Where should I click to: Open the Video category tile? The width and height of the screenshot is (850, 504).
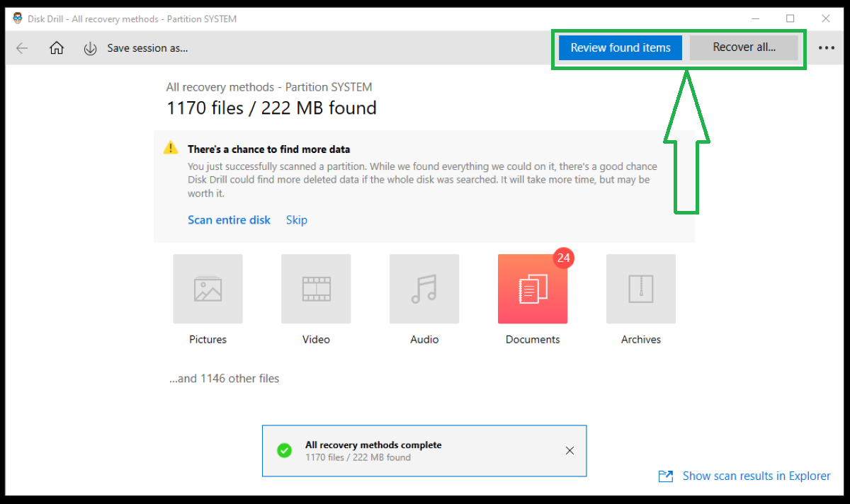pyautogui.click(x=316, y=289)
